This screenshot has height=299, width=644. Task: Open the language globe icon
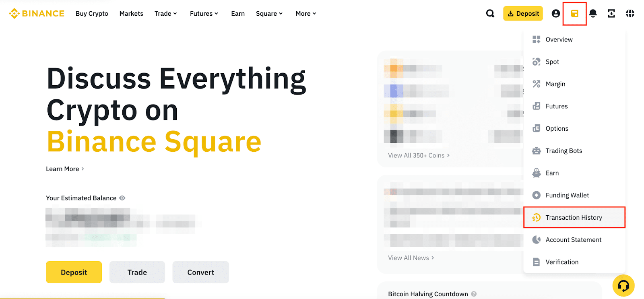pos(630,14)
